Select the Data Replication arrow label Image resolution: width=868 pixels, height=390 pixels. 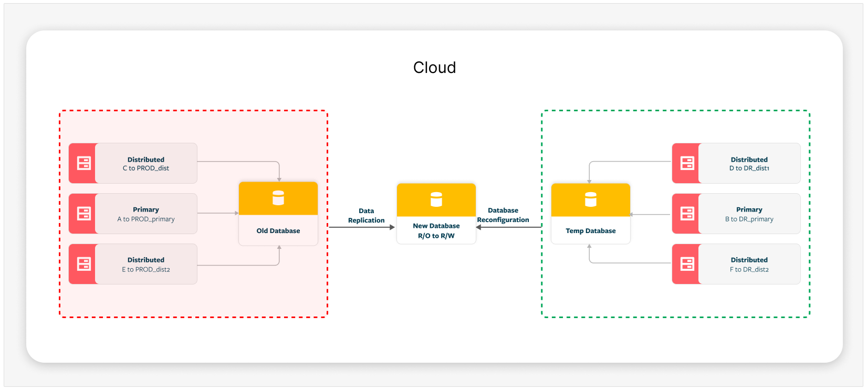coord(366,216)
